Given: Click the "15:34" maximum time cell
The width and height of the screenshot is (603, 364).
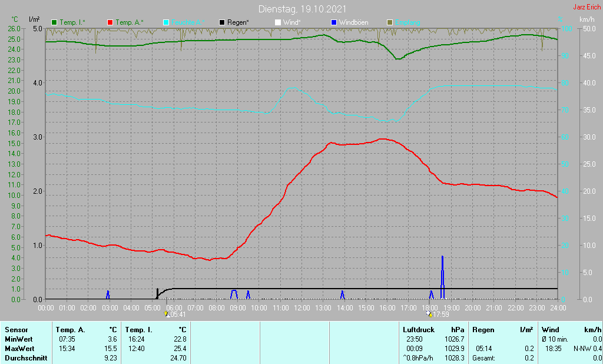Looking at the screenshot, I should [x=67, y=349].
